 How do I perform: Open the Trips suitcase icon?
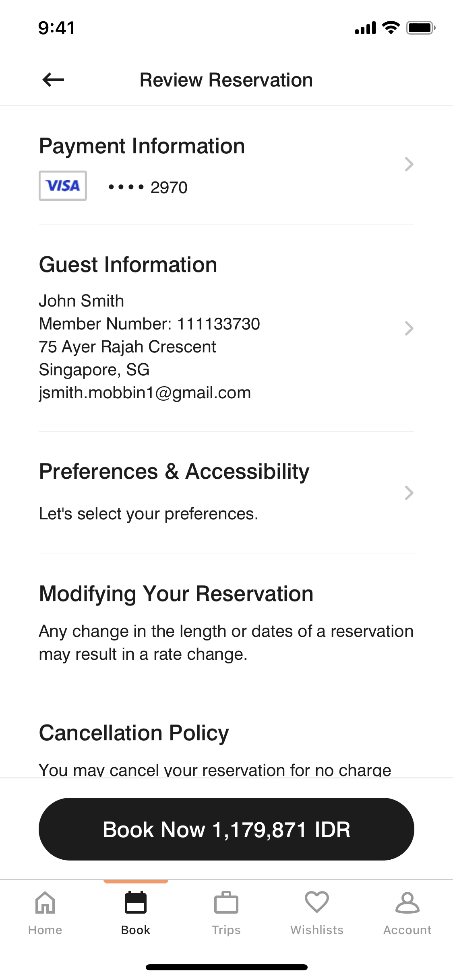226,903
